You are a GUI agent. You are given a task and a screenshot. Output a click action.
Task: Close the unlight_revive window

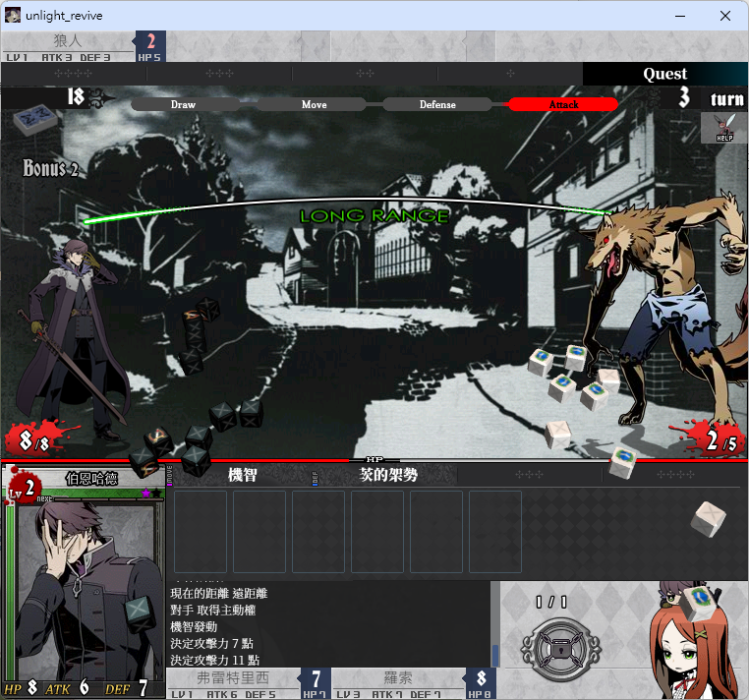(x=725, y=16)
